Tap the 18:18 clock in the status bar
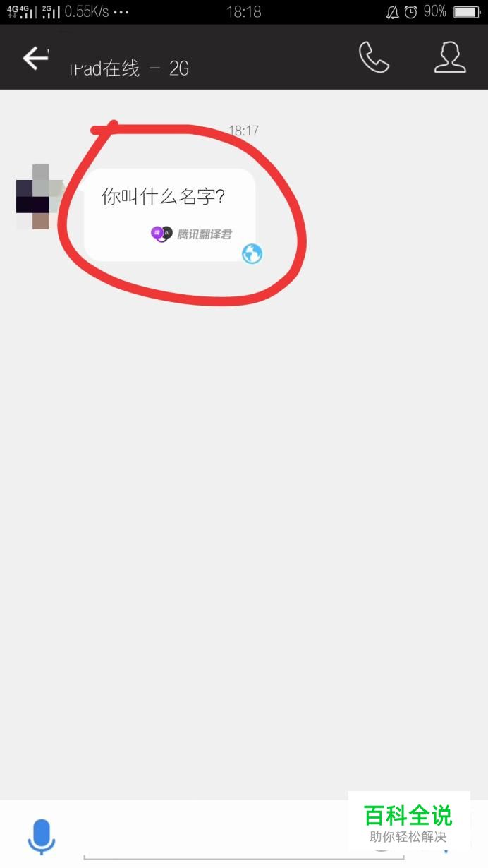 pos(244,12)
